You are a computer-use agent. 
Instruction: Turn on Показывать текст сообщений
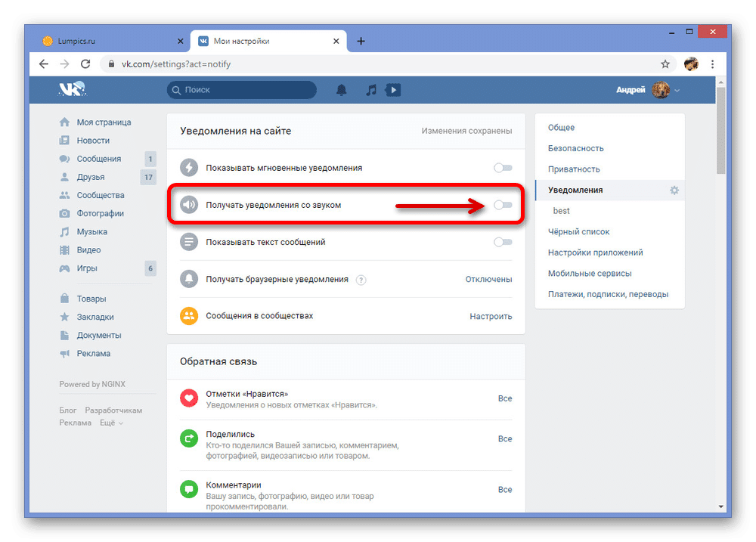[503, 242]
